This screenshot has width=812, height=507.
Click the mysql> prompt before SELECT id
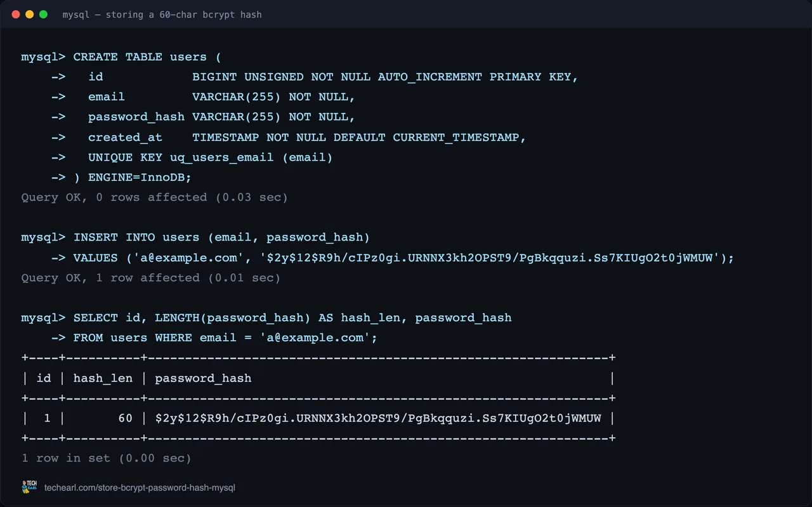(43, 318)
